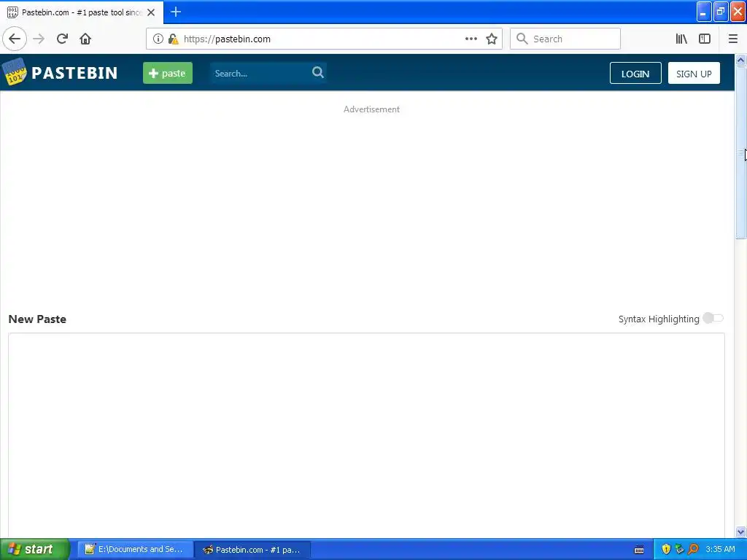Image resolution: width=747 pixels, height=560 pixels.
Task: Show site information icon in address bar
Action: [158, 39]
